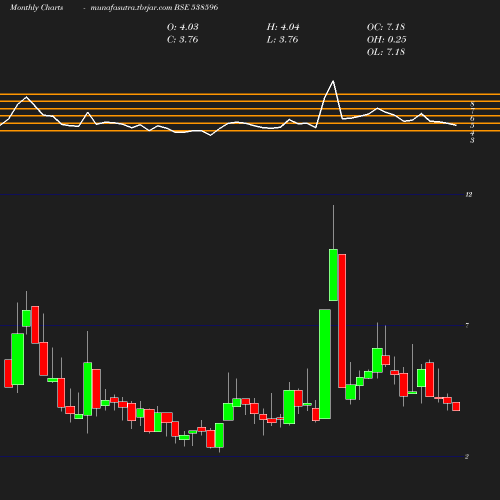The width and height of the screenshot is (500, 500).
Task: Click the price axis label 12
Action: 469,195
